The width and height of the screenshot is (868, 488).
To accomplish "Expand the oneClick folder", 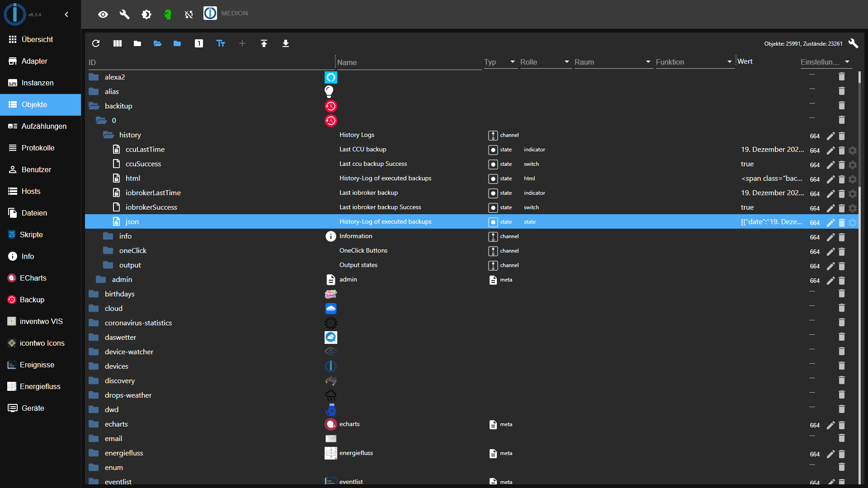I will tap(108, 250).
